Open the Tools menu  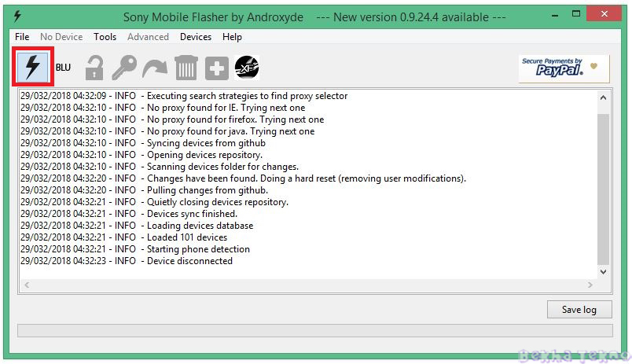pyautogui.click(x=105, y=37)
